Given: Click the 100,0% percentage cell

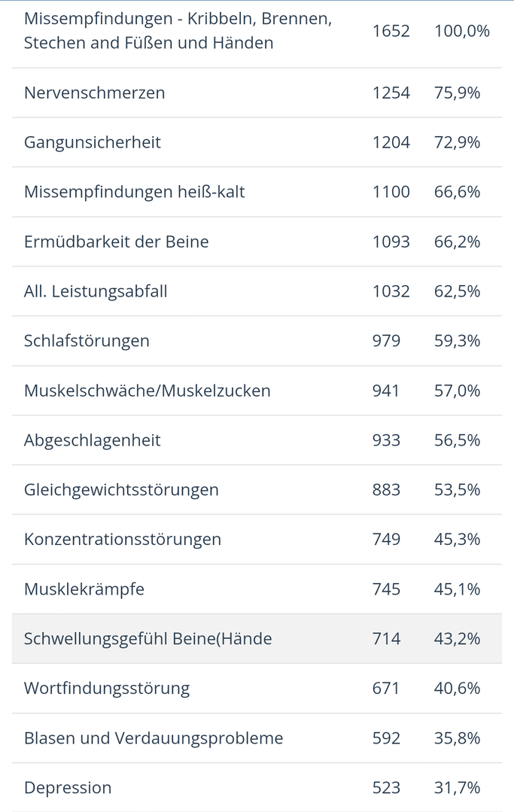Looking at the screenshot, I should 461,31.
